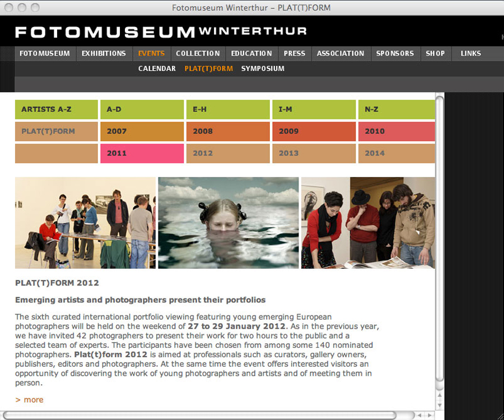Select the EVENTS nav item

click(x=151, y=53)
